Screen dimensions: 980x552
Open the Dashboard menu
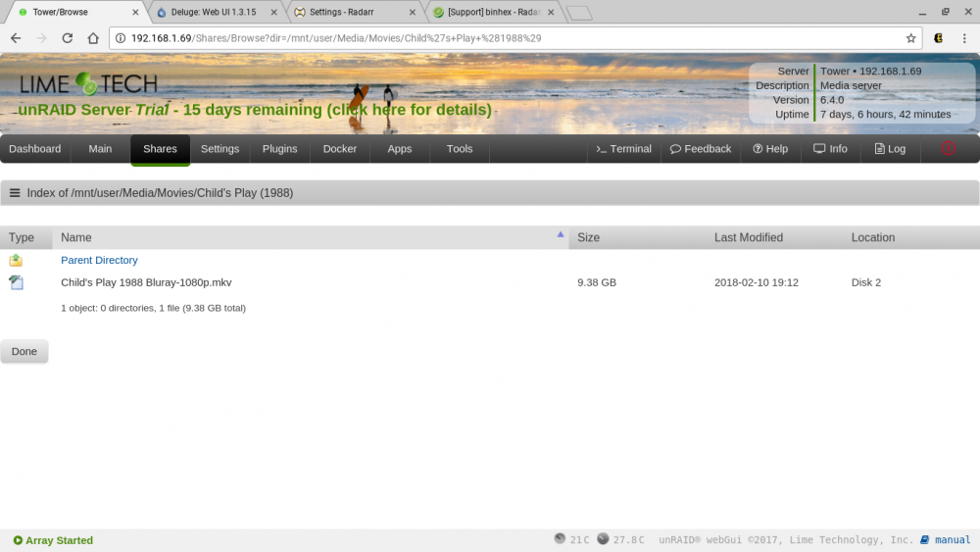pos(35,149)
